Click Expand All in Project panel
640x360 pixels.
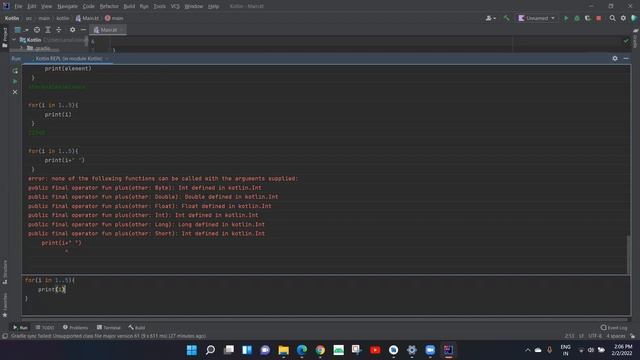[x=48, y=30]
